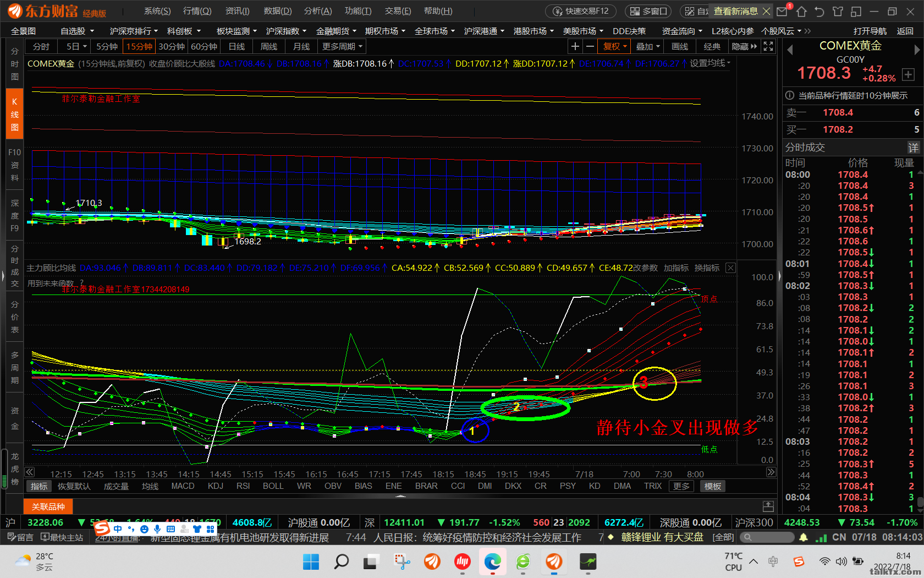Select KDJ indicator

pyautogui.click(x=216, y=486)
